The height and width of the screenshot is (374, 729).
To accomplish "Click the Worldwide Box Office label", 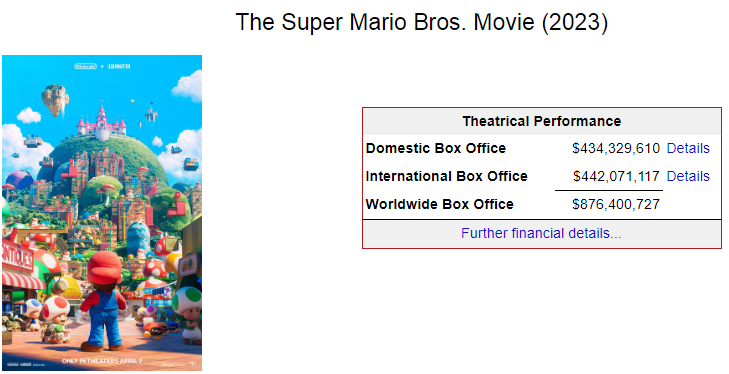I will (x=439, y=204).
